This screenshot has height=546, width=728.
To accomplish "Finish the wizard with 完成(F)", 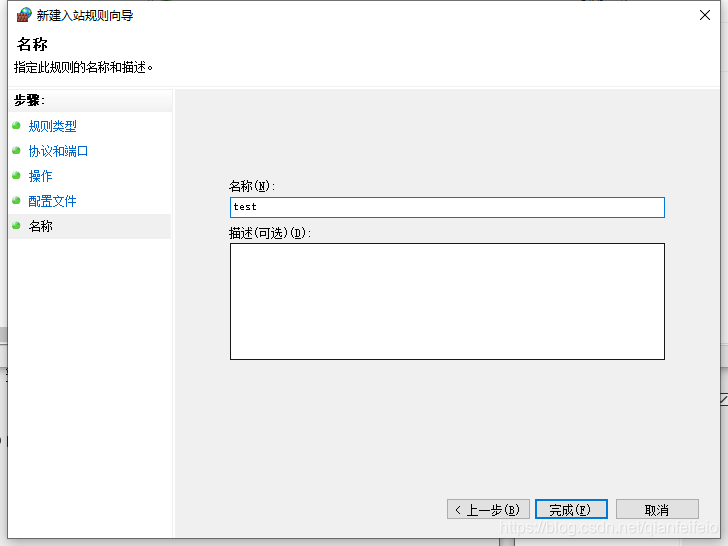I will (x=571, y=509).
